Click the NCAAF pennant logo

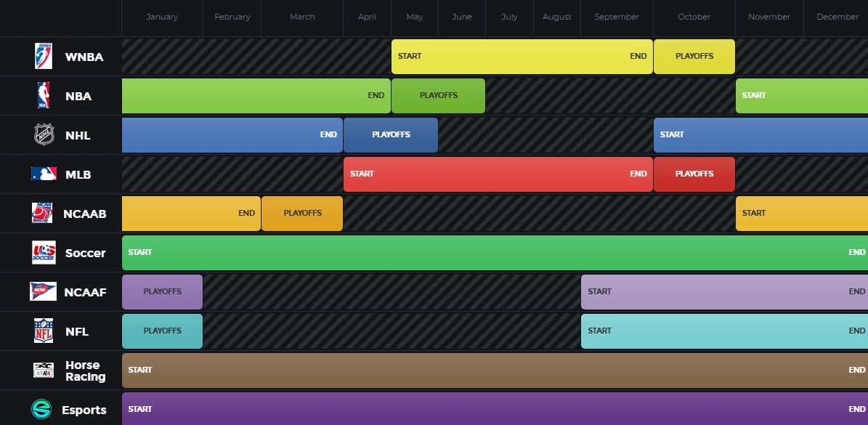pyautogui.click(x=43, y=291)
